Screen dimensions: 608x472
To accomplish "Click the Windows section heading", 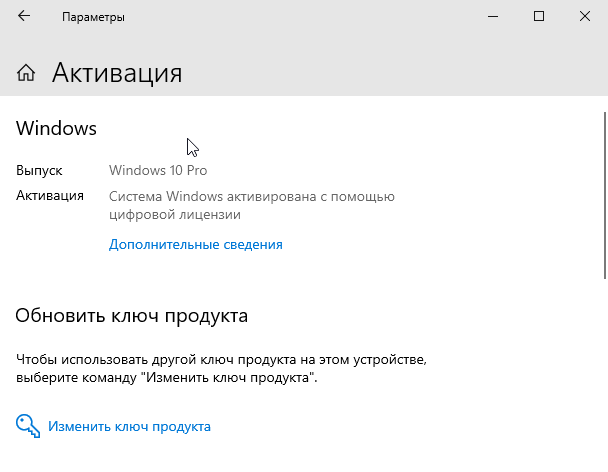I will pyautogui.click(x=56, y=128).
